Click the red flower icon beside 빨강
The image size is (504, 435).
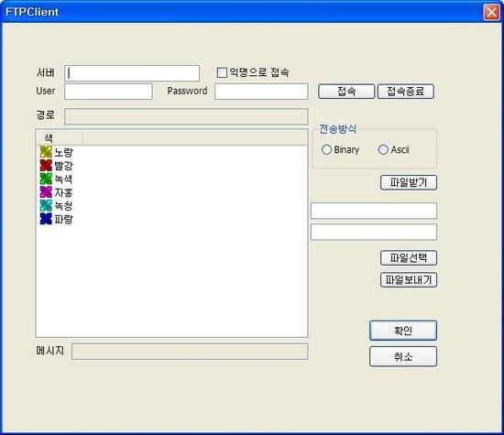(46, 166)
